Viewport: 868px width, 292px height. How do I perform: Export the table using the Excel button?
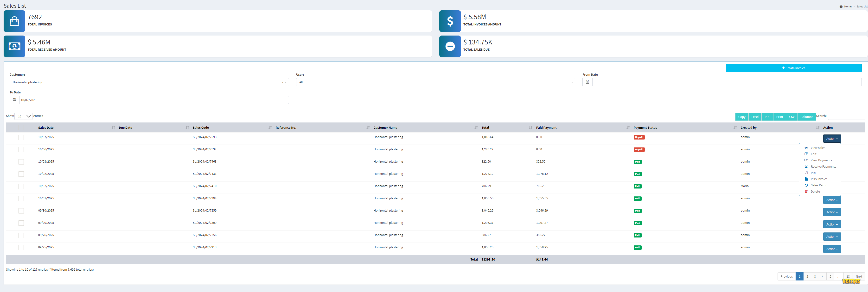point(755,117)
